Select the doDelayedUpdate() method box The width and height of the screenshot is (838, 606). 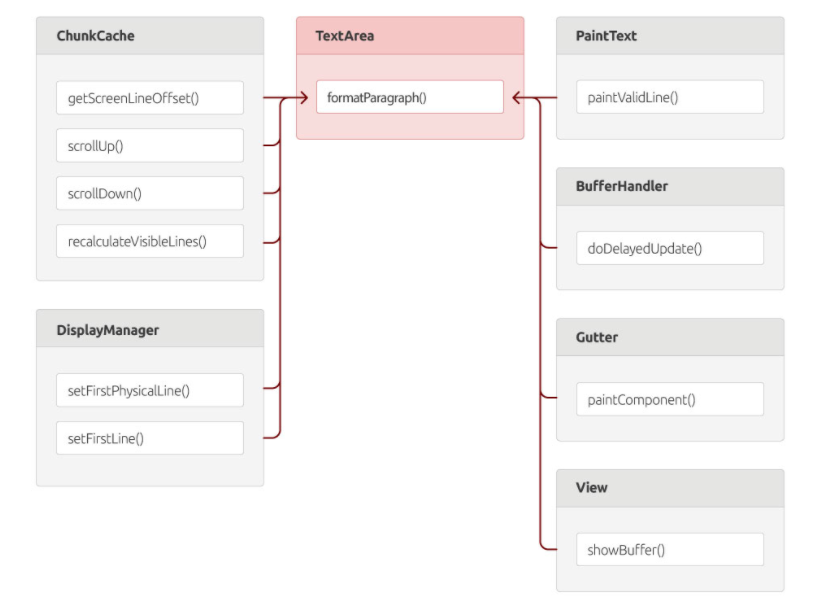670,248
